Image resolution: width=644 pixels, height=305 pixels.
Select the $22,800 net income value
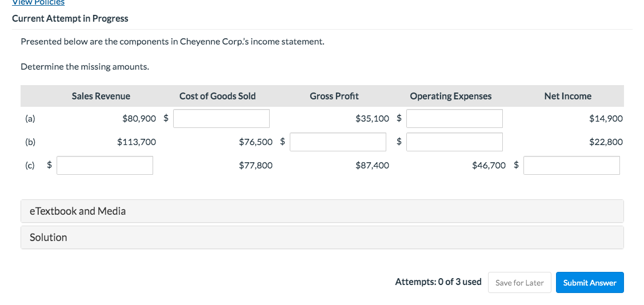tap(606, 142)
